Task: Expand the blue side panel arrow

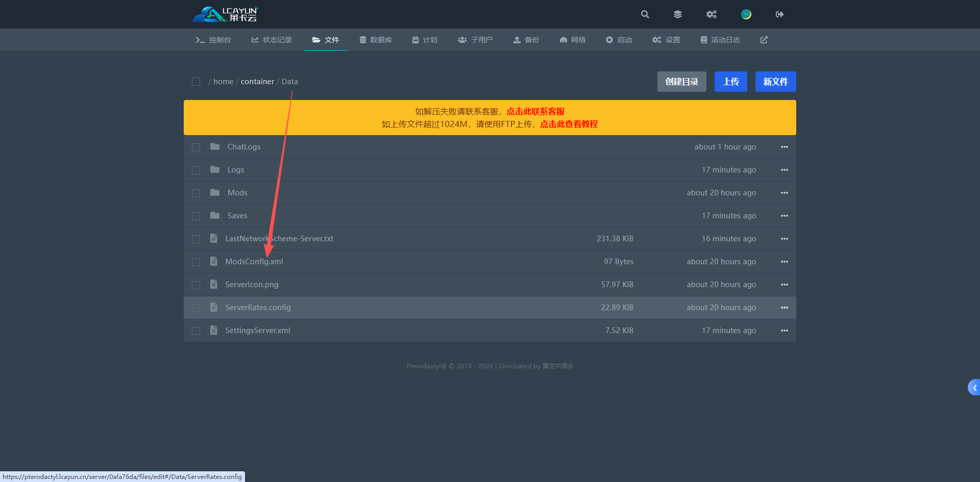Action: coord(974,388)
